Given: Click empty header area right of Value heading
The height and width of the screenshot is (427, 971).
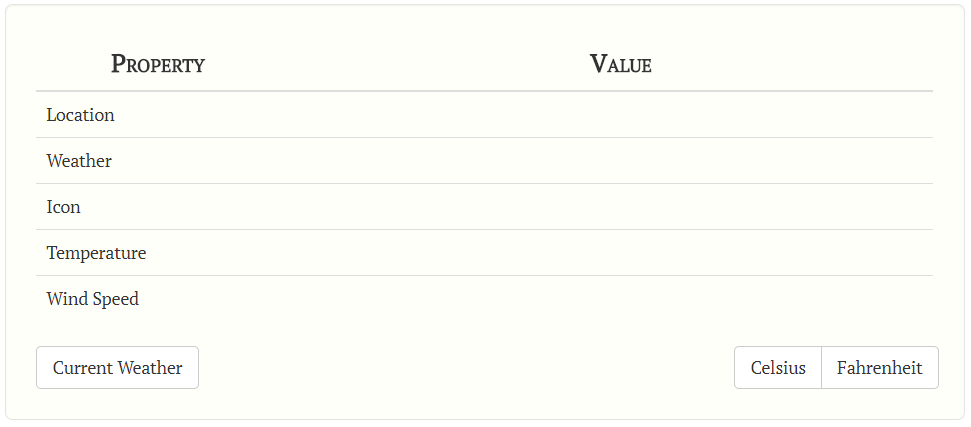Looking at the screenshot, I should click(x=793, y=64).
